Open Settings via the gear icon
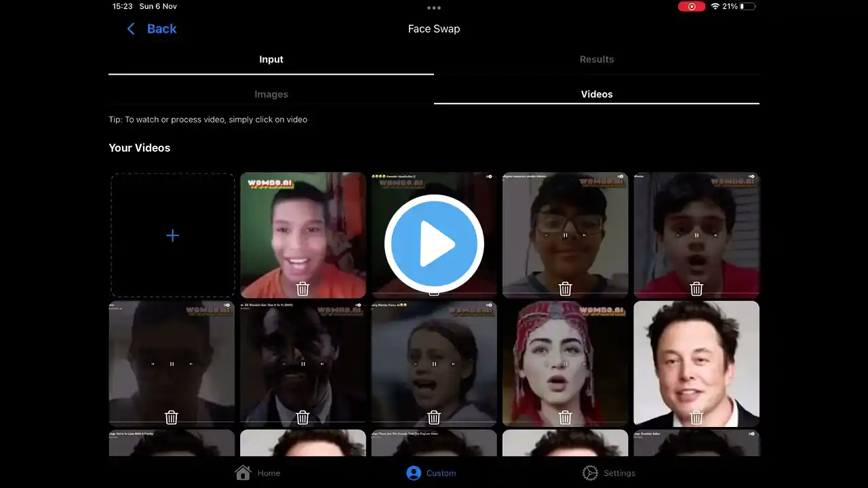Viewport: 868px width, 488px height. (x=589, y=472)
